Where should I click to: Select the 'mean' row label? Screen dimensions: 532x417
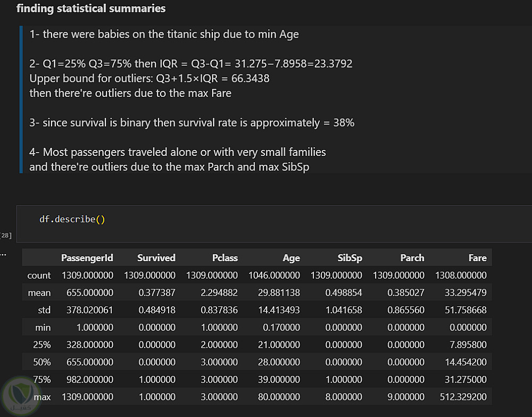click(x=39, y=293)
